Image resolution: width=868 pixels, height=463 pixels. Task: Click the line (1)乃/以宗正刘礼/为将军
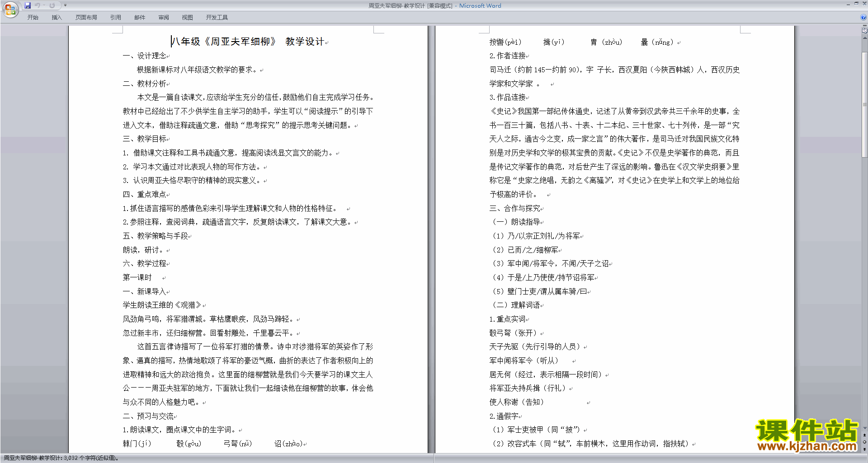[536, 236]
